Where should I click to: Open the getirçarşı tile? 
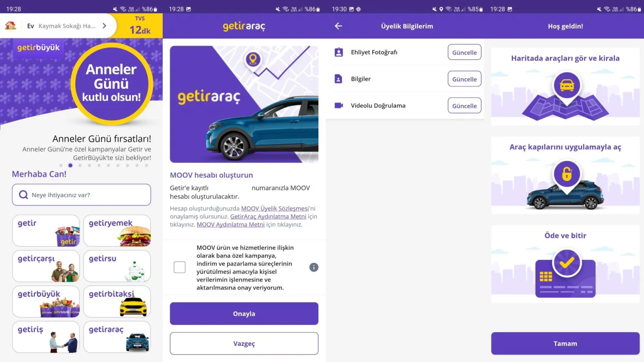click(x=46, y=266)
